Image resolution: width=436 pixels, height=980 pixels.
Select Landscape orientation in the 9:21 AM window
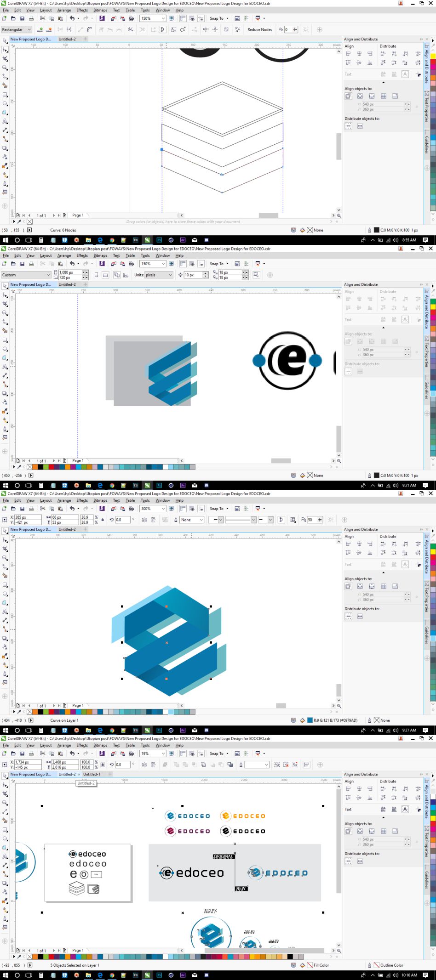click(105, 275)
